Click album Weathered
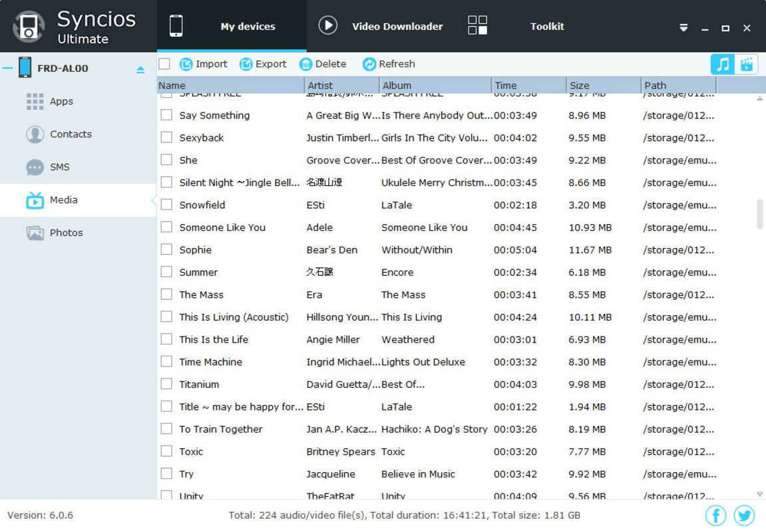The image size is (766, 532). tap(408, 340)
